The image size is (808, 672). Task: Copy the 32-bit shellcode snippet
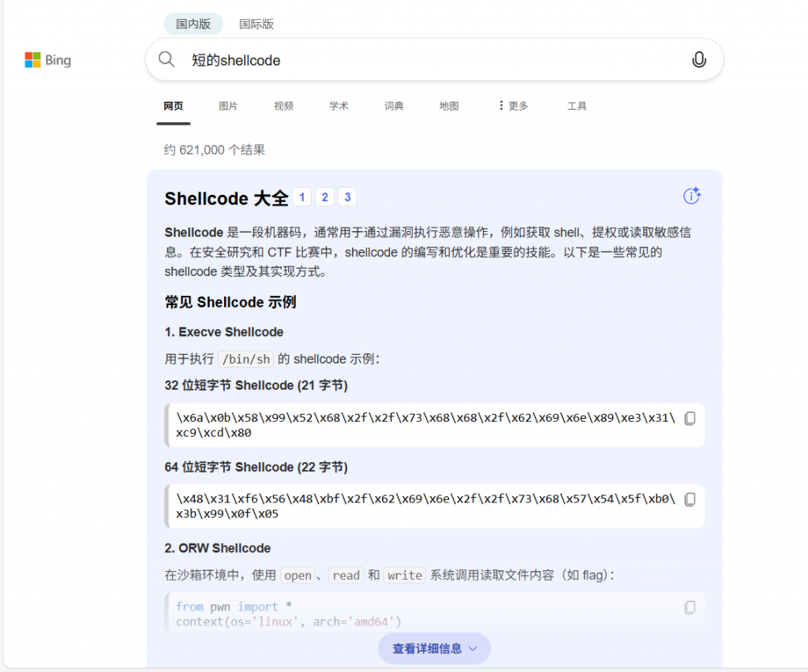[690, 419]
